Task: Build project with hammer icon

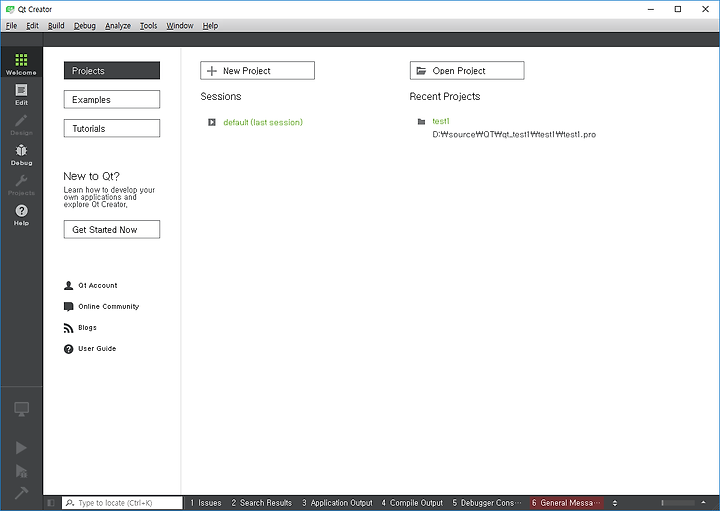Action: 21,493
